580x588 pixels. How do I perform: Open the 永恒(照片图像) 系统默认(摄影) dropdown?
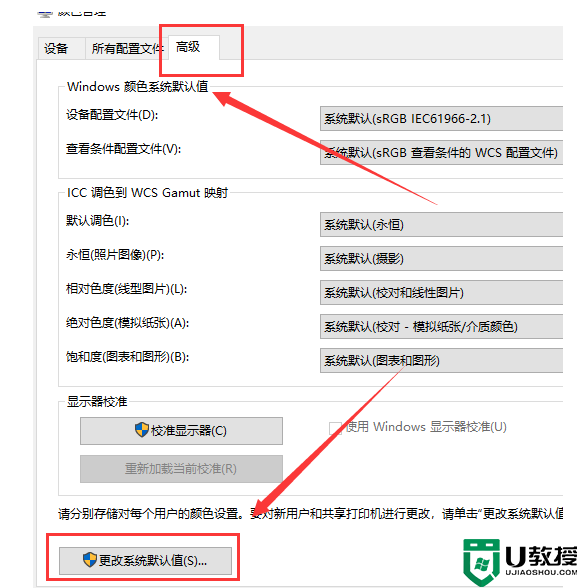[x=441, y=258]
